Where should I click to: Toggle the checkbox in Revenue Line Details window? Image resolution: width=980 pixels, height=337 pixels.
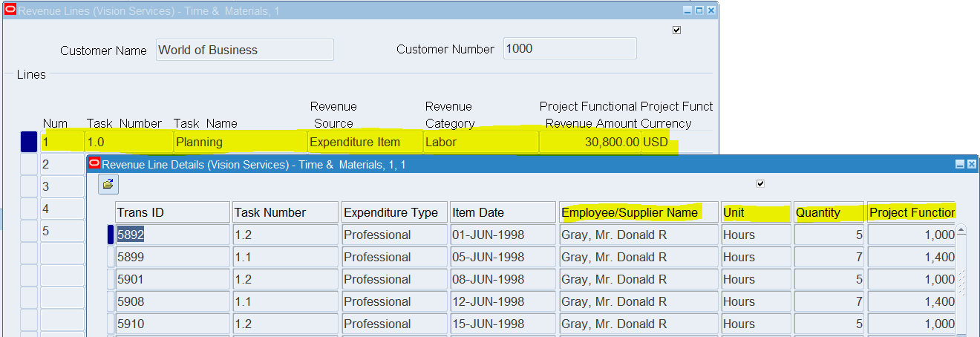(760, 183)
